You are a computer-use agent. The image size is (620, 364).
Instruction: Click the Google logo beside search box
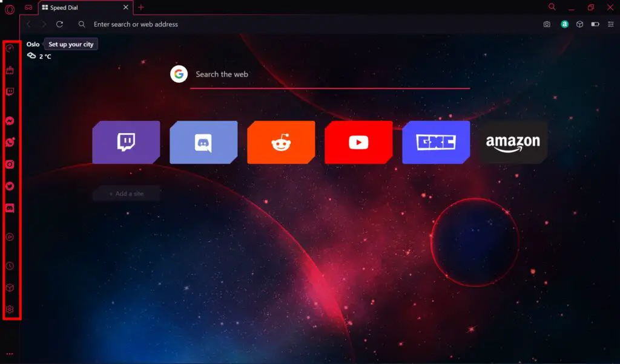179,74
